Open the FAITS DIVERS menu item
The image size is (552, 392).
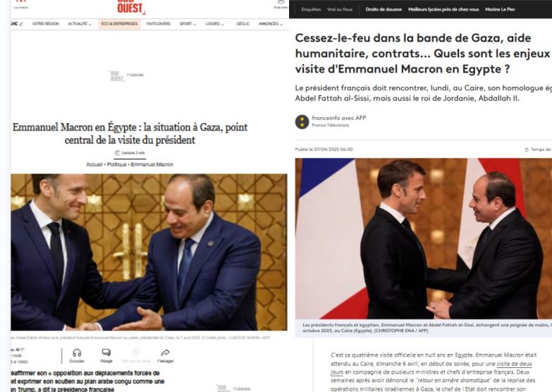(159, 24)
